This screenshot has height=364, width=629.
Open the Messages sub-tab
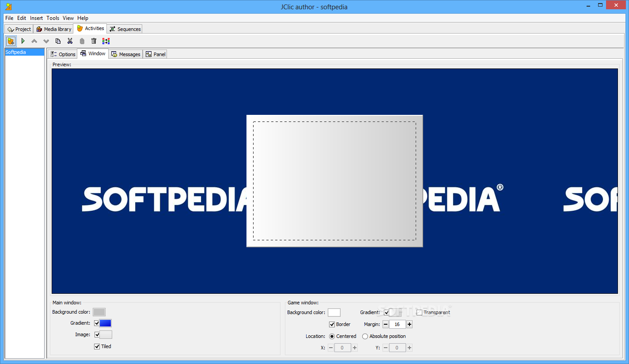pyautogui.click(x=126, y=54)
